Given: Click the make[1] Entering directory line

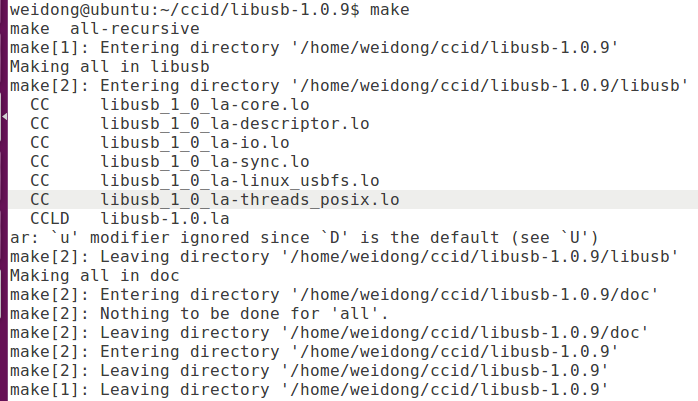Looking at the screenshot, I should tap(315, 47).
